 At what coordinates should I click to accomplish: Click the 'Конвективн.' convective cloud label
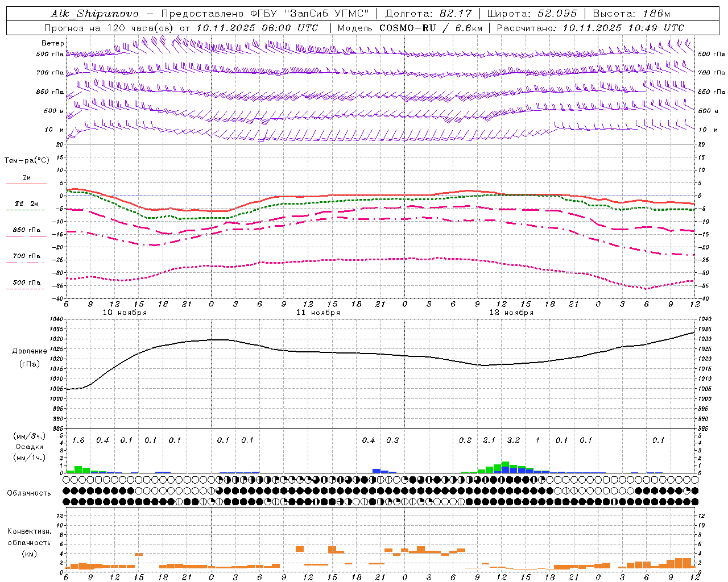(29, 531)
